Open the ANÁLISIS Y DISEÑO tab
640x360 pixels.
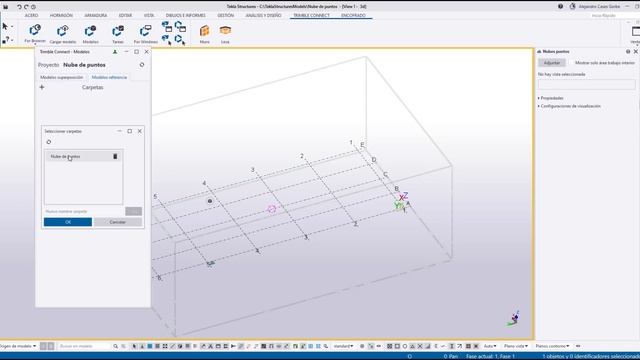point(263,16)
